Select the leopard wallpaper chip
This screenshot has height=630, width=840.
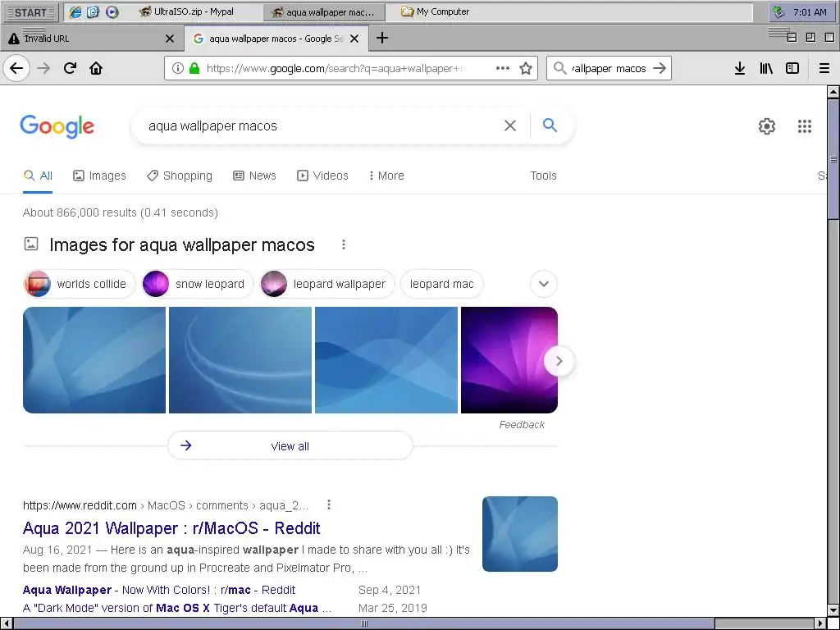click(326, 284)
